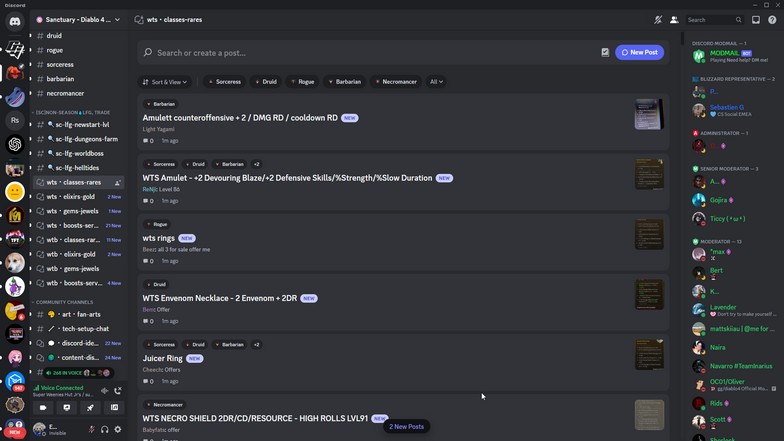The height and width of the screenshot is (441, 784).
Task: Open the forum guidelines icon beside New Post
Action: (605, 52)
